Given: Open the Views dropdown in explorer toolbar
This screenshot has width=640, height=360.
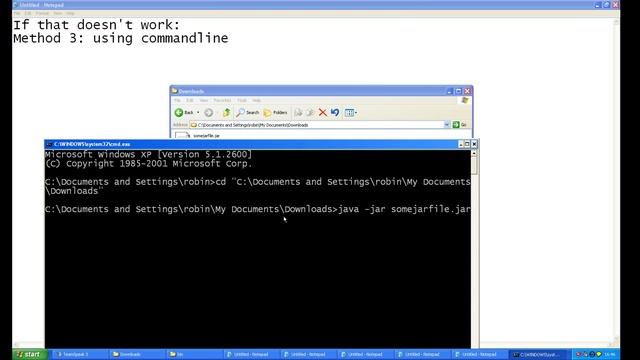Looking at the screenshot, I should pyautogui.click(x=351, y=113).
